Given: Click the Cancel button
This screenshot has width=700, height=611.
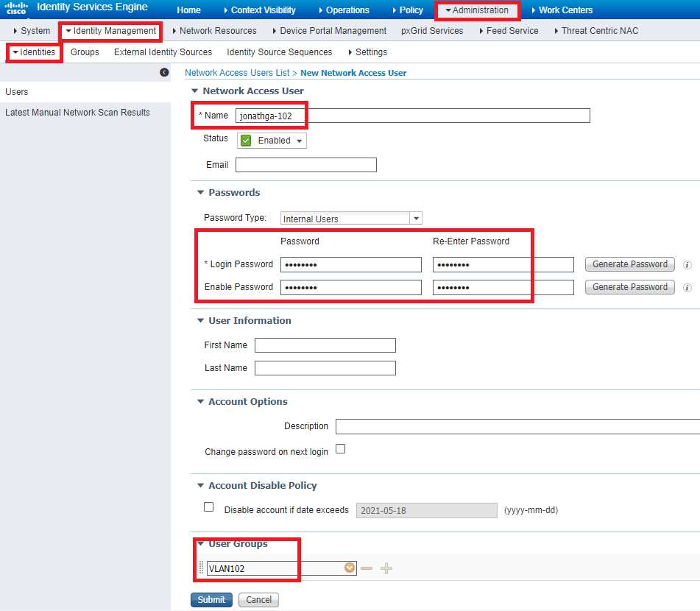Looking at the screenshot, I should pyautogui.click(x=258, y=600).
